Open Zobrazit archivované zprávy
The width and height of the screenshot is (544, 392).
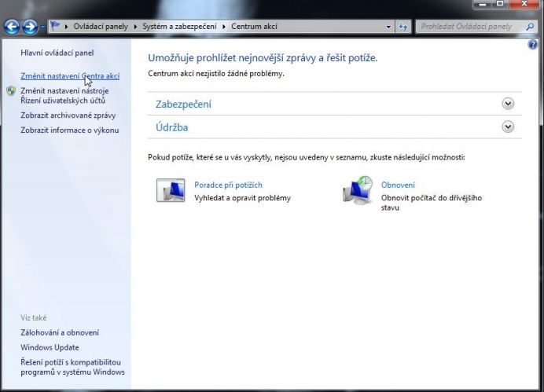tap(68, 115)
